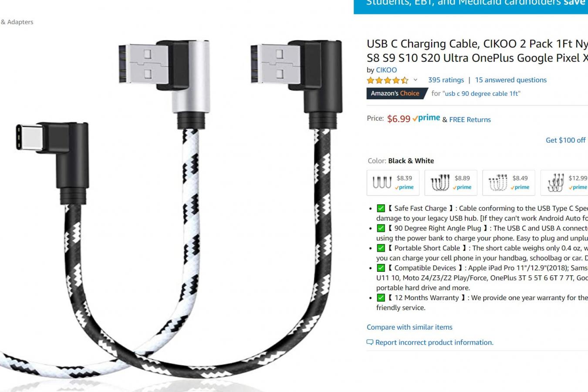Select the $8.39 color option swatch
This screenshot has height=392, width=588.
click(x=393, y=182)
